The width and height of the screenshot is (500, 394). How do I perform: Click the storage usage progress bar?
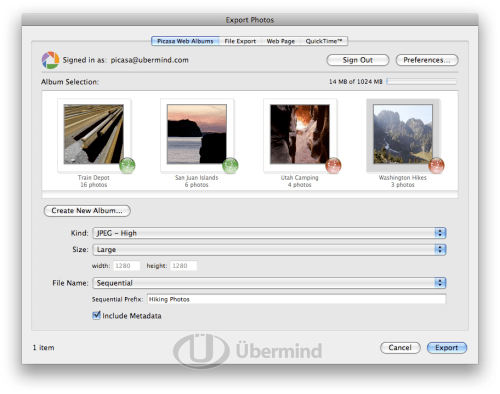point(421,81)
